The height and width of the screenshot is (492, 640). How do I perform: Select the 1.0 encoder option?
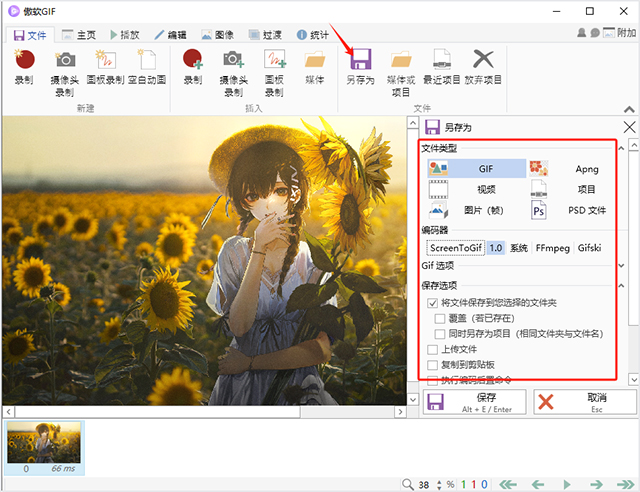pyautogui.click(x=496, y=248)
